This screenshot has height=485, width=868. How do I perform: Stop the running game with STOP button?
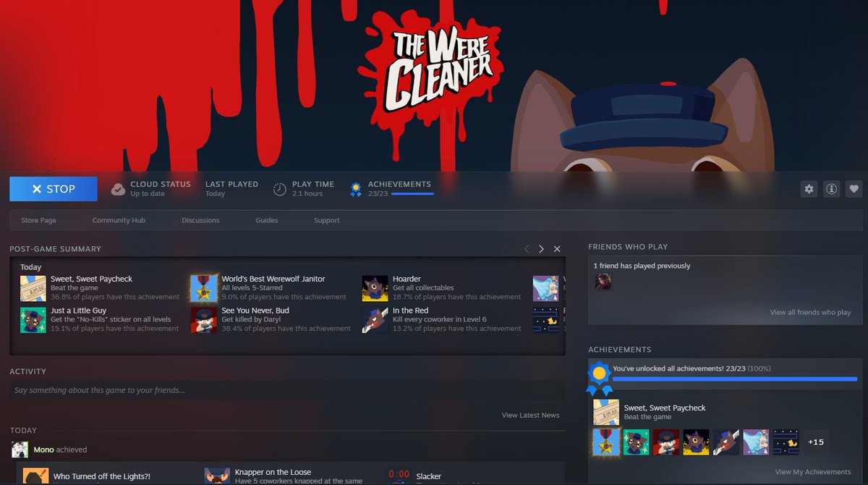[x=54, y=189]
